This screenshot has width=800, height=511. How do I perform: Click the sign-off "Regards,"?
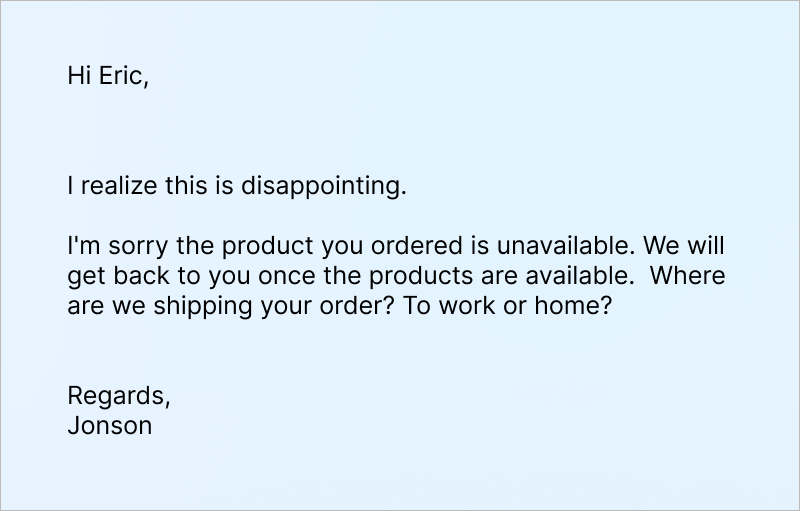119,396
